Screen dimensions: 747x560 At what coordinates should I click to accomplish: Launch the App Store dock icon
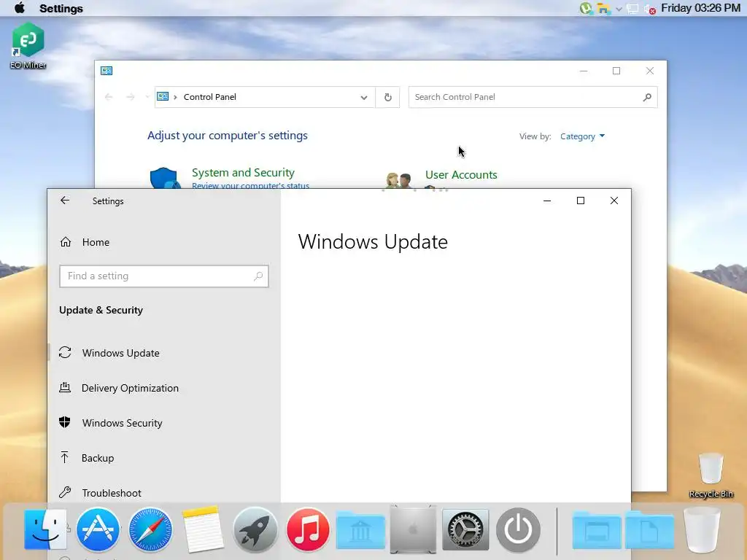coord(98,529)
